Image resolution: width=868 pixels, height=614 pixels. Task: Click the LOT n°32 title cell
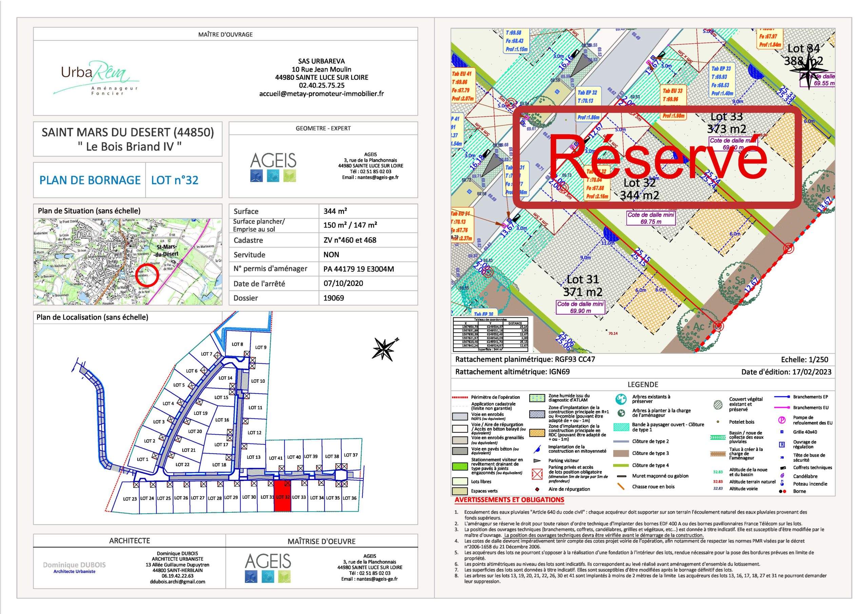point(174,180)
